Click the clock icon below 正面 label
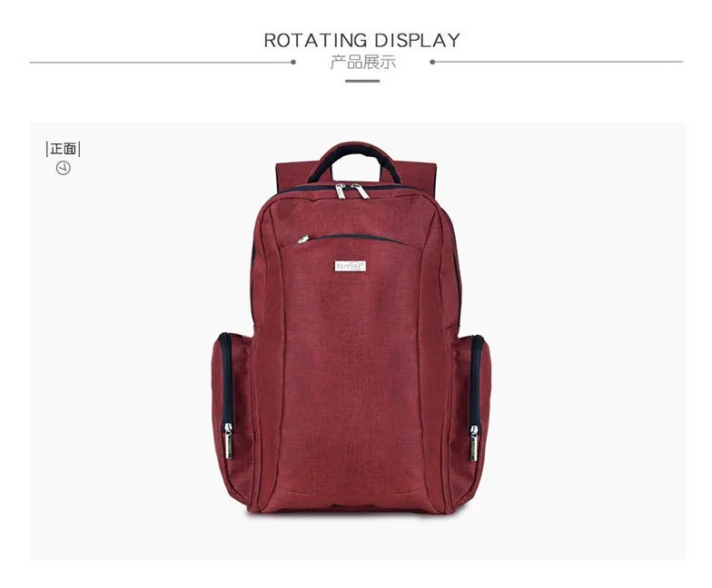The width and height of the screenshot is (712, 588). click(x=64, y=169)
